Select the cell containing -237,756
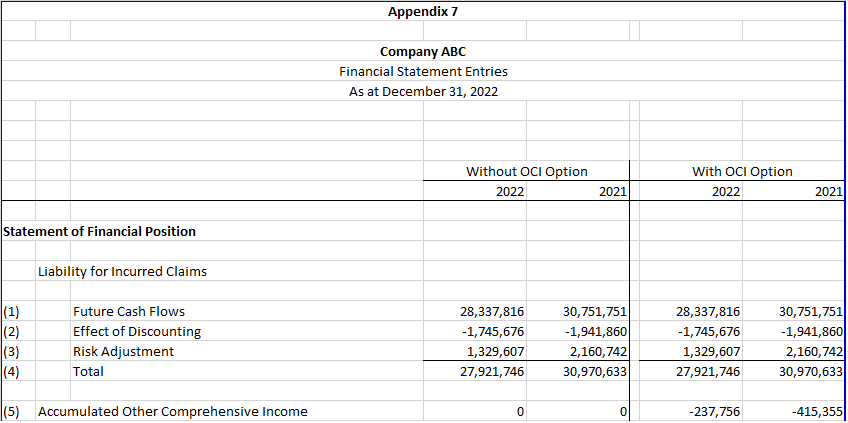 [714, 411]
